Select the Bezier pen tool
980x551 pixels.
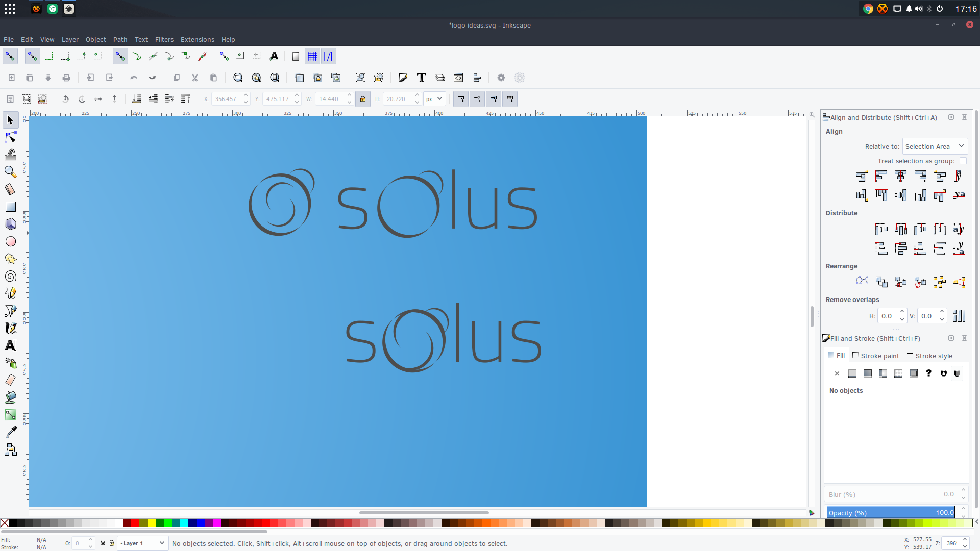10,311
